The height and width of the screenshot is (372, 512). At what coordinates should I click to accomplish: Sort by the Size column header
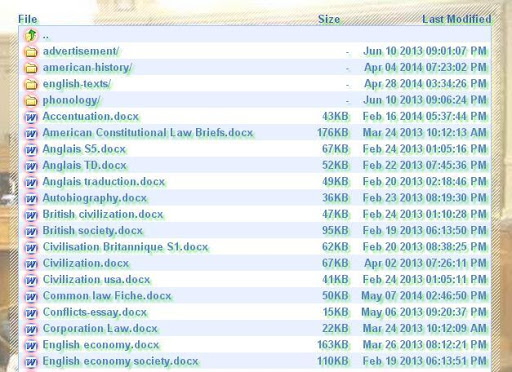click(x=329, y=19)
